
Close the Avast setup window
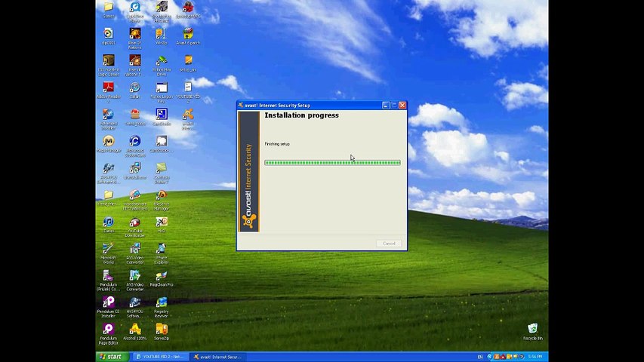402,106
